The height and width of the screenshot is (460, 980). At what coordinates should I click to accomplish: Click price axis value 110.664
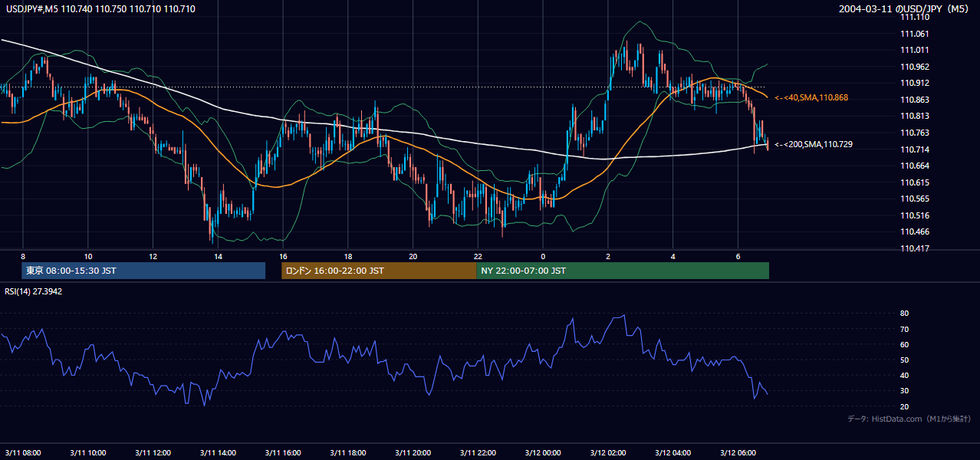tap(914, 166)
